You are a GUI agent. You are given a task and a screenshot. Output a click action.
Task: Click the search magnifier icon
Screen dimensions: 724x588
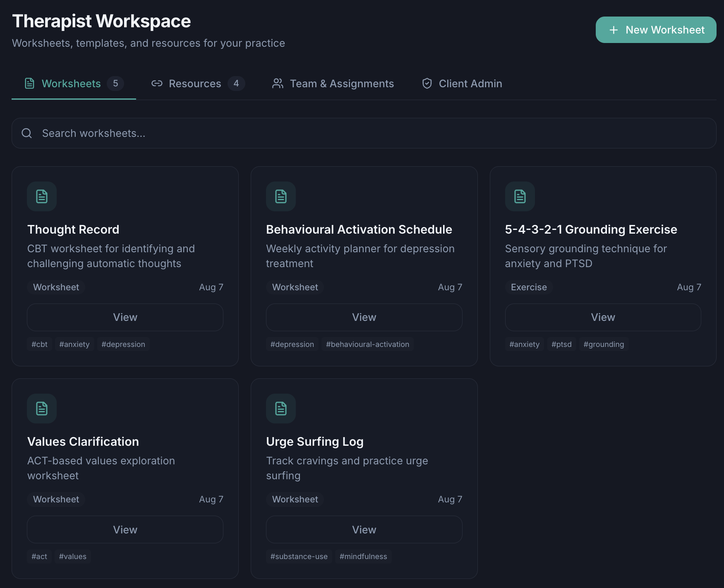click(x=27, y=133)
